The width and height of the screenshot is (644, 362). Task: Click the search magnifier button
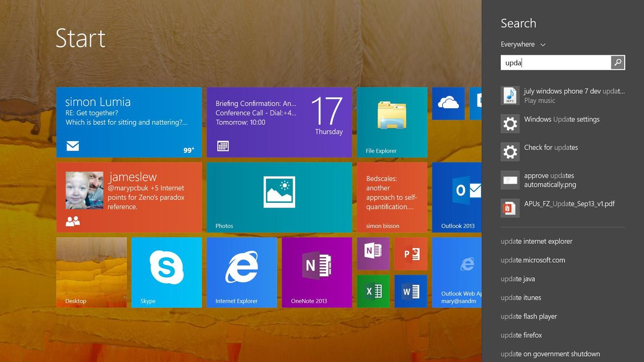click(x=617, y=62)
